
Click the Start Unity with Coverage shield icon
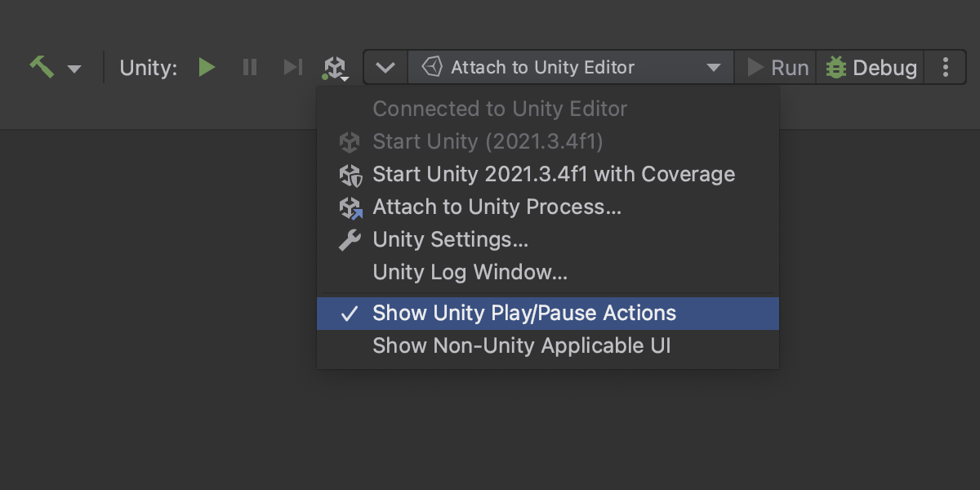coord(350,175)
